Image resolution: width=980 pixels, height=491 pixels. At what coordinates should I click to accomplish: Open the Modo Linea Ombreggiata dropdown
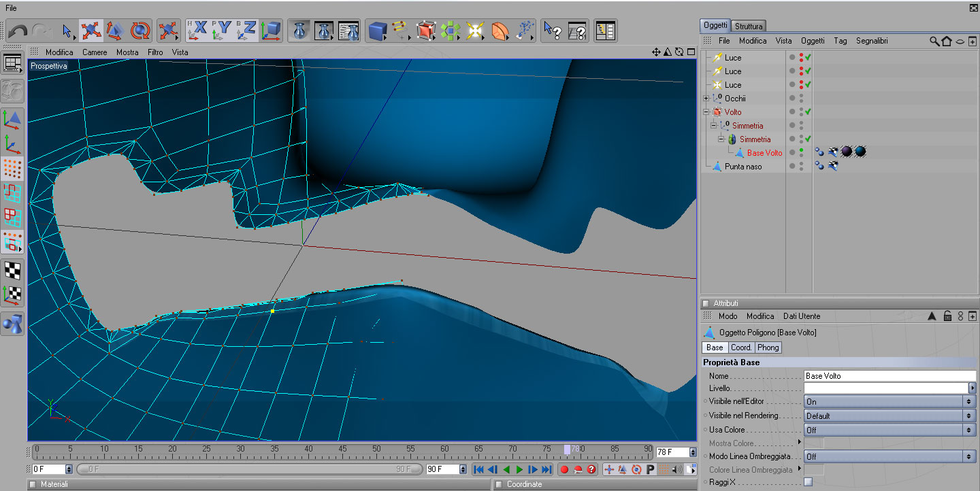click(x=889, y=456)
